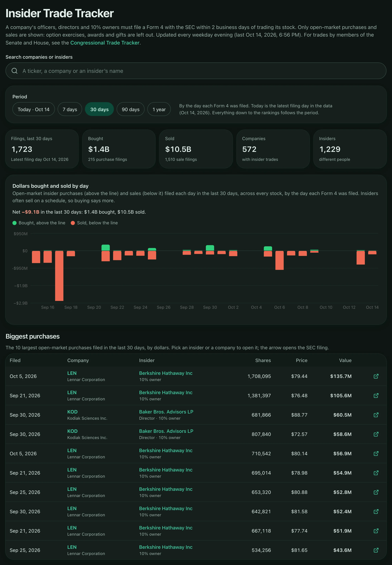The width and height of the screenshot is (392, 565).
Task: Click the red Sold legend dot
Action: (73, 223)
